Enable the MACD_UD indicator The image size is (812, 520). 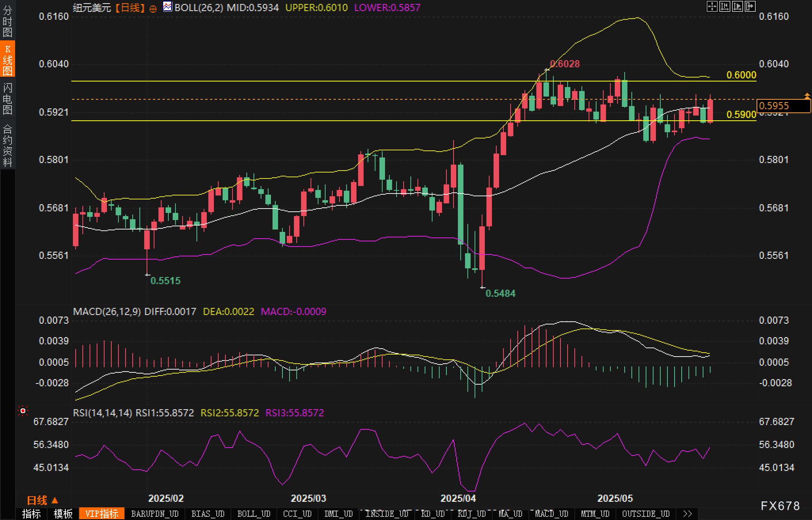coord(551,514)
